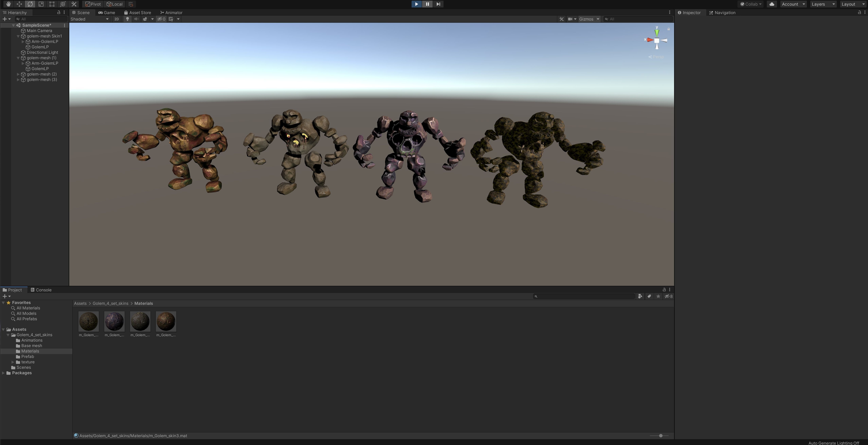Image resolution: width=868 pixels, height=445 pixels.
Task: Open the Gizmos dropdown arrow
Action: (x=598, y=19)
